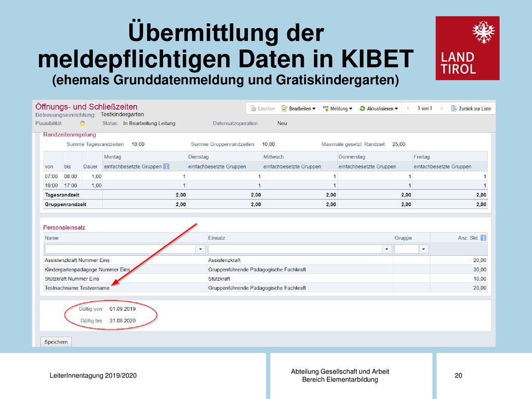Click the 08:00 bis time cell
The image size is (532, 399).
pyautogui.click(x=71, y=177)
